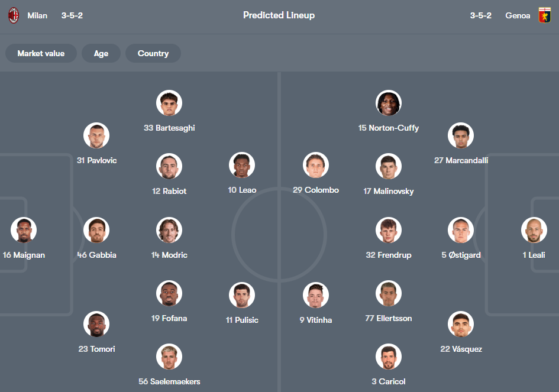Select Maignan's goalkeeper photo

pos(24,230)
